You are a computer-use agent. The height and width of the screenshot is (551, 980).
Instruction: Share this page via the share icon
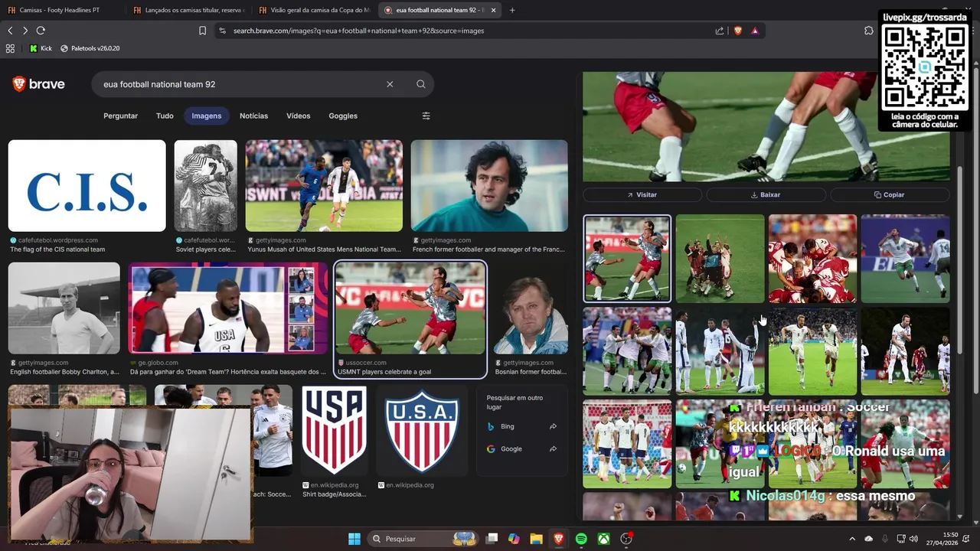pos(720,31)
